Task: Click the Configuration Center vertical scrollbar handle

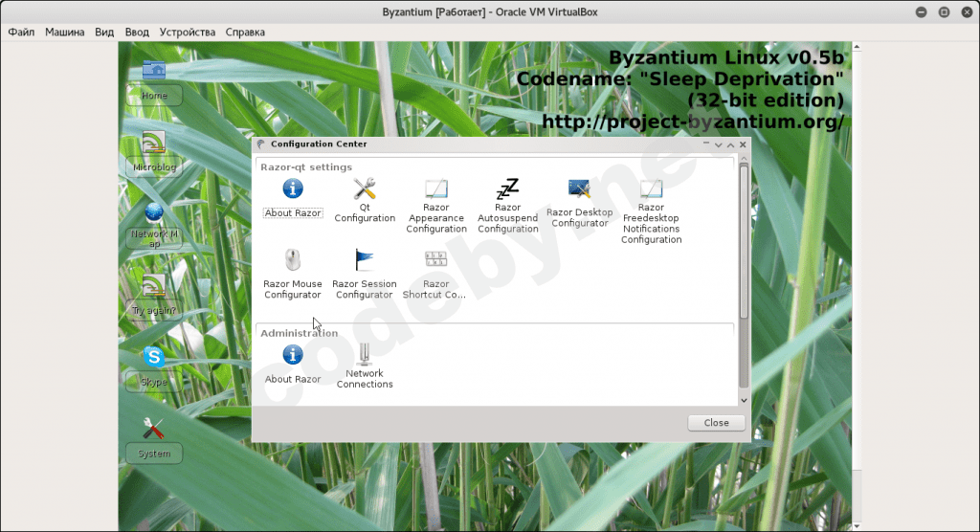Action: tap(744, 241)
